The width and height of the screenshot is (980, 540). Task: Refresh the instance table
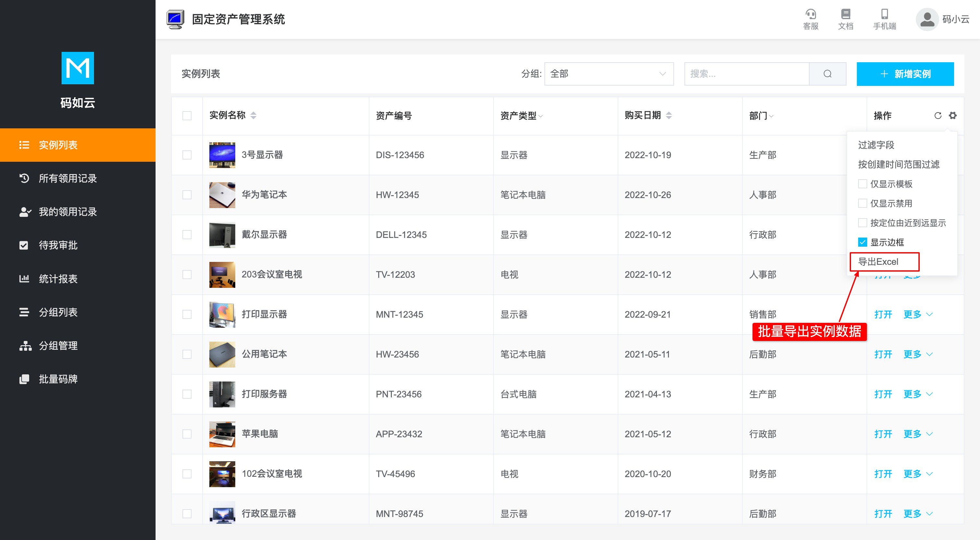click(x=938, y=115)
